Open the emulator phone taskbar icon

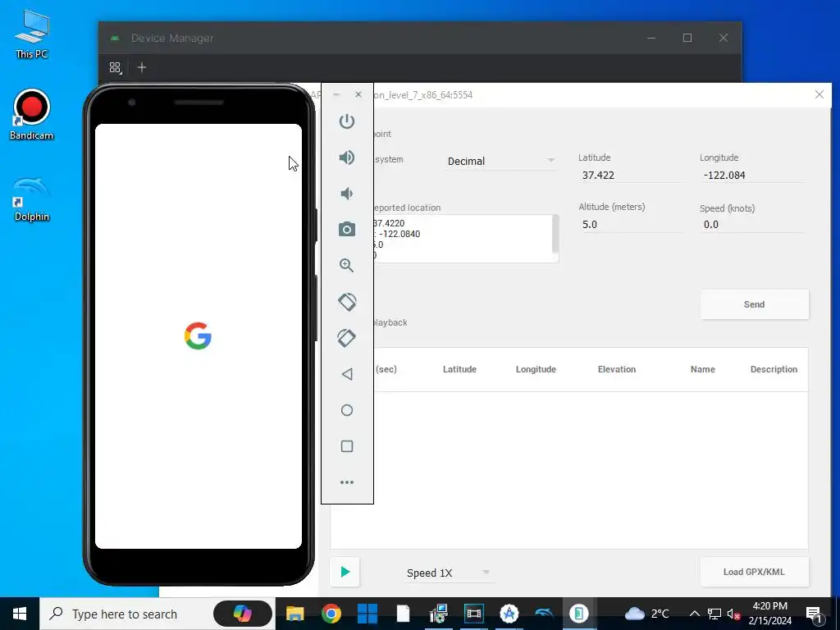point(578,614)
